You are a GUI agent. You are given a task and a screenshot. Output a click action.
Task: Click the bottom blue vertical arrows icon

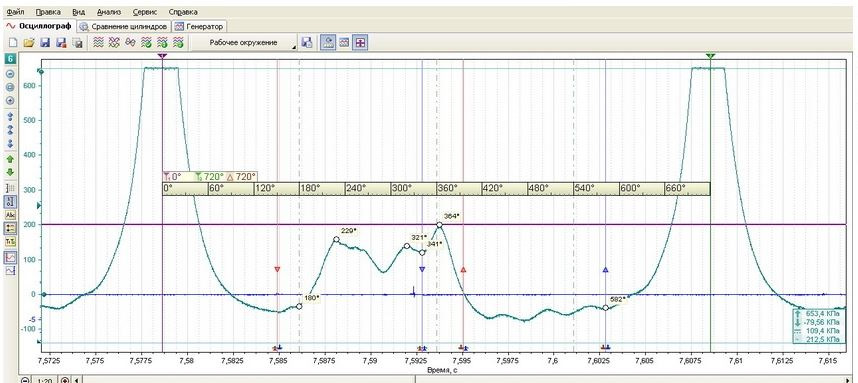point(10,144)
